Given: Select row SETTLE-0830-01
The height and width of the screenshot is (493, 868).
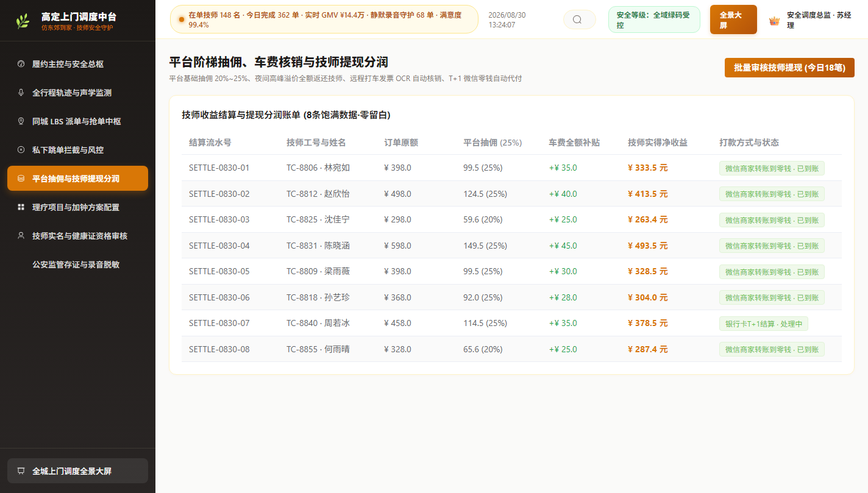Looking at the screenshot, I should (511, 168).
